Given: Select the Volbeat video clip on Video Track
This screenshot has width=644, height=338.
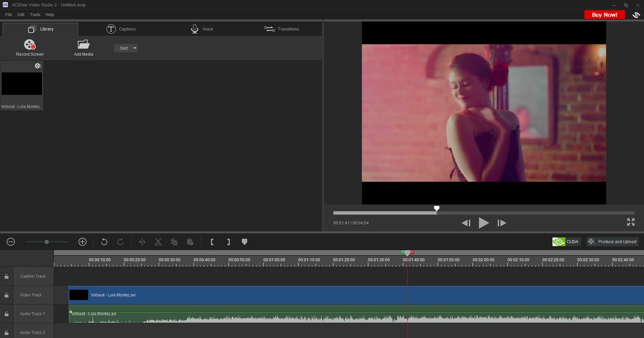Looking at the screenshot, I should pyautogui.click(x=356, y=295).
